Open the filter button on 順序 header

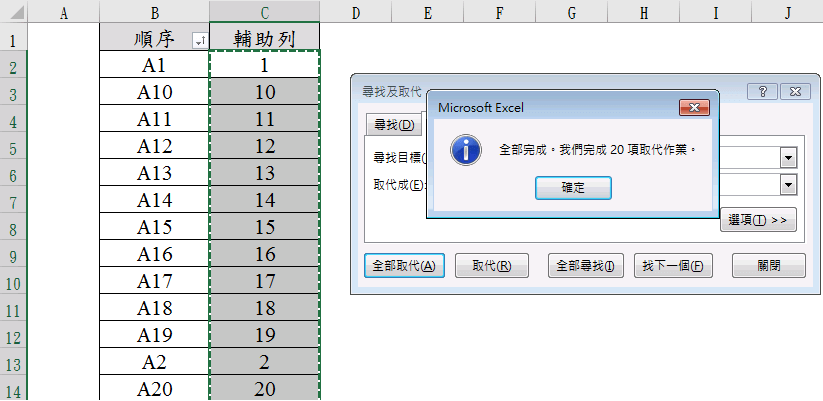tap(199, 39)
